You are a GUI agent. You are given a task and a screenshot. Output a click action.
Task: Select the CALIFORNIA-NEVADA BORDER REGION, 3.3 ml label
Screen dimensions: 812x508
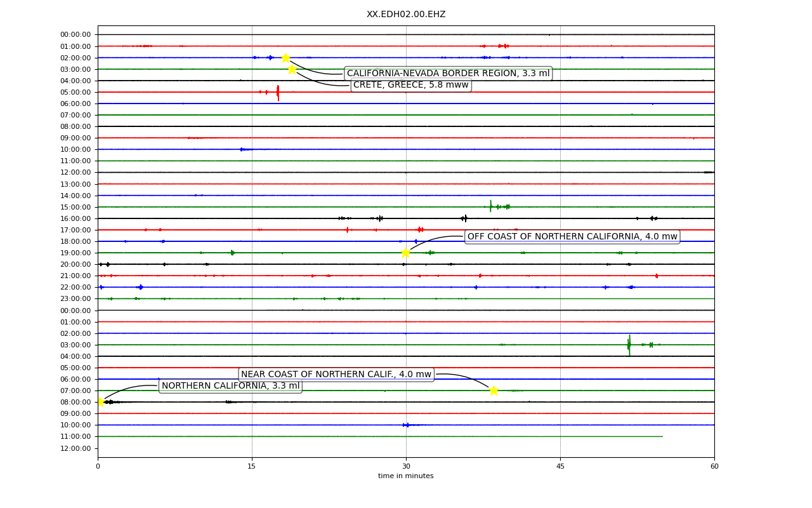[x=448, y=74]
